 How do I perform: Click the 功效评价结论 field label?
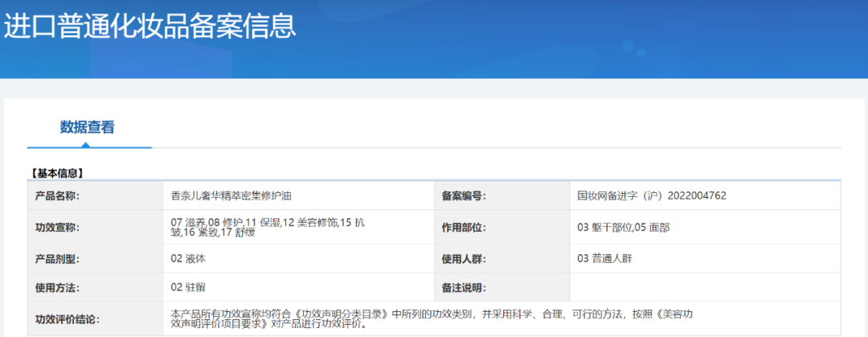pyautogui.click(x=68, y=319)
